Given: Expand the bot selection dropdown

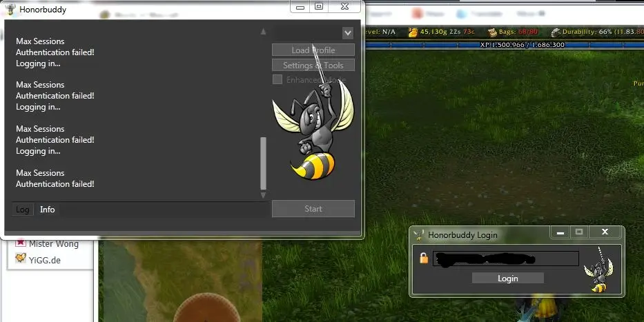Looking at the screenshot, I should coord(347,33).
